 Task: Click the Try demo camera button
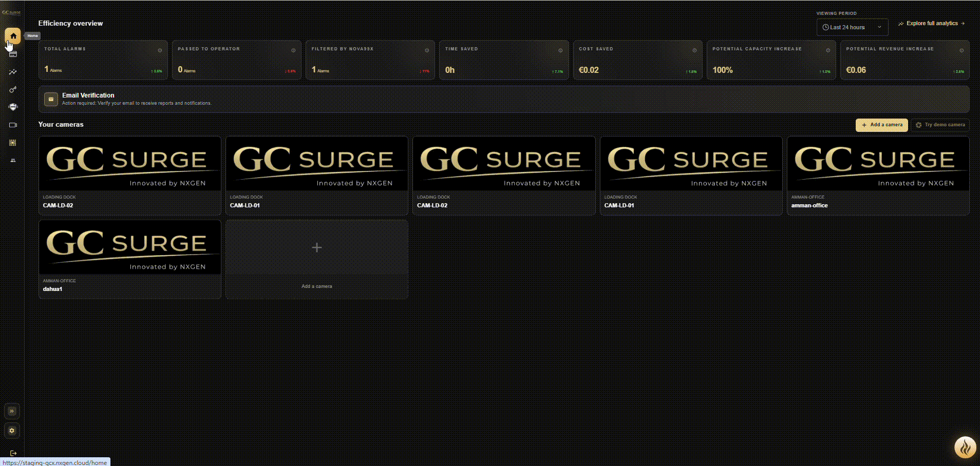940,125
